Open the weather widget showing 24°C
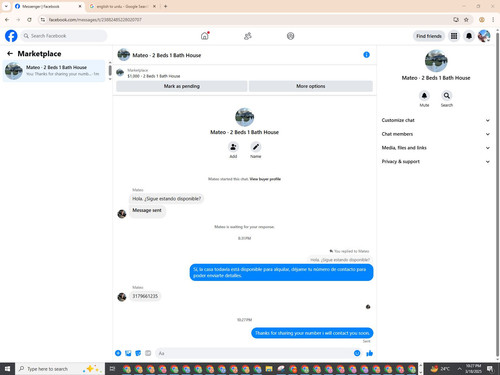Screen dimensions: 500x375 (x=440, y=369)
